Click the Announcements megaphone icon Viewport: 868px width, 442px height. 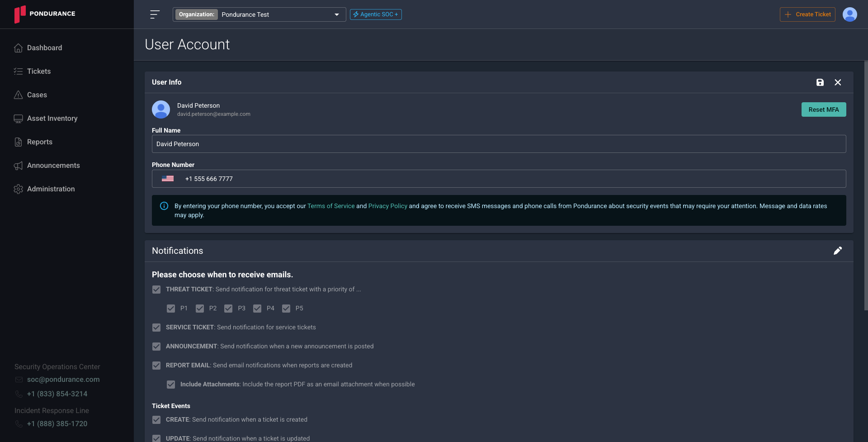coord(18,166)
